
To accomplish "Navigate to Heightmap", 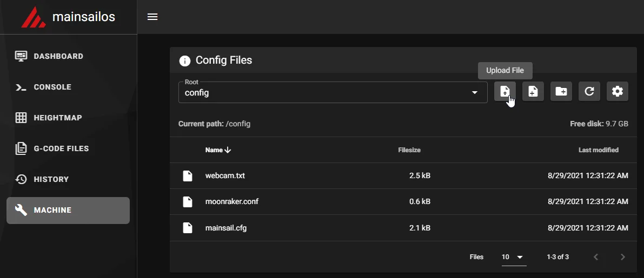I will pyautogui.click(x=58, y=118).
